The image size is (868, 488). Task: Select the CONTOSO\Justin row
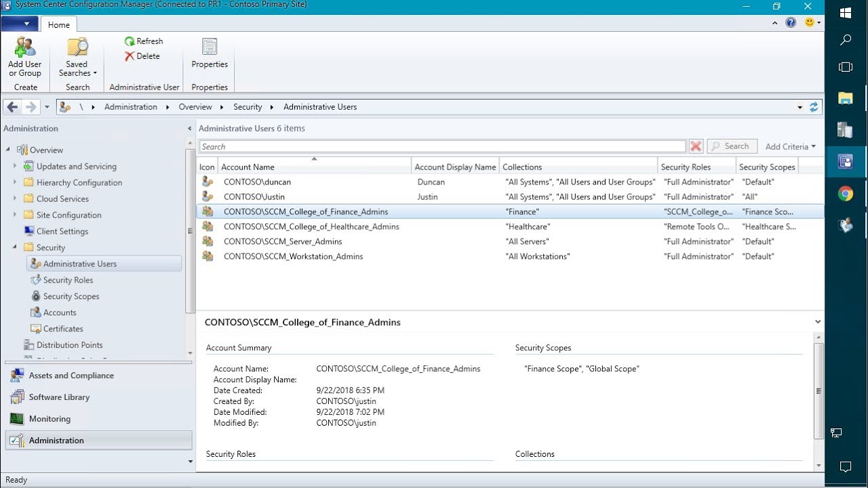click(510, 197)
